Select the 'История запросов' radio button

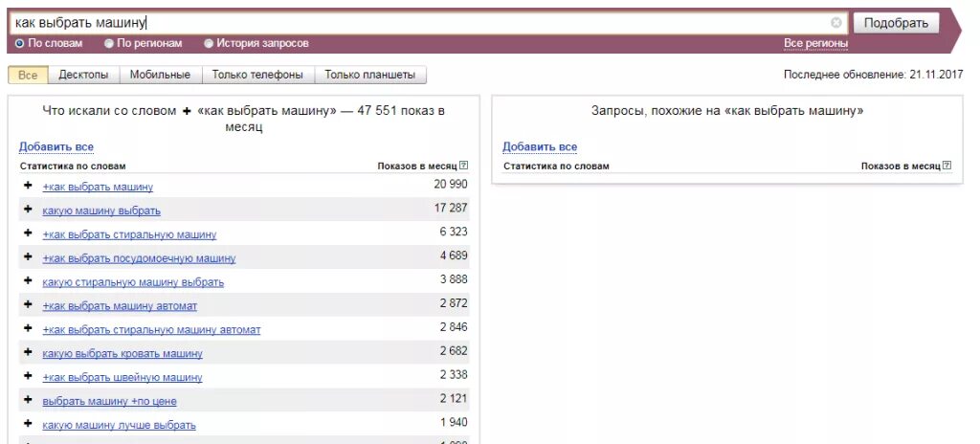(x=209, y=44)
